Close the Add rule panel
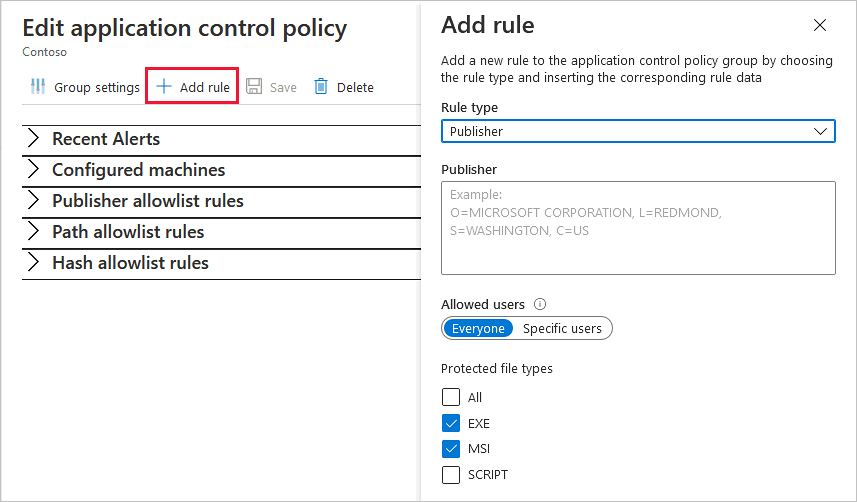The height and width of the screenshot is (502, 857). coord(820,25)
